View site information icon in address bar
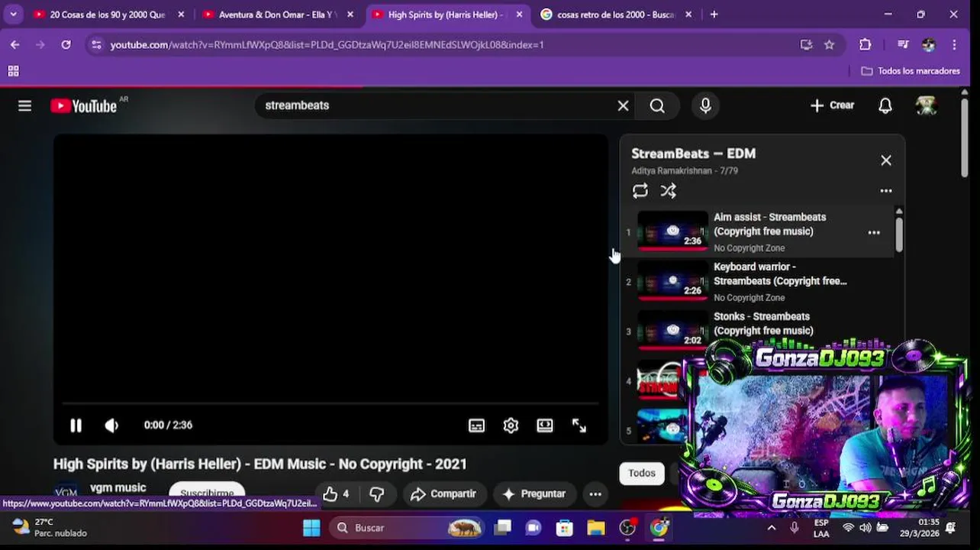 point(96,45)
